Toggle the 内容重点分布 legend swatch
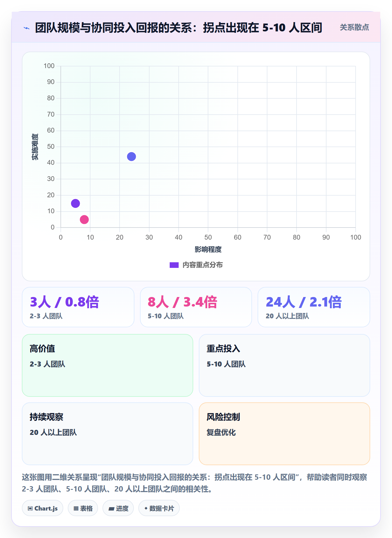 [x=174, y=265]
